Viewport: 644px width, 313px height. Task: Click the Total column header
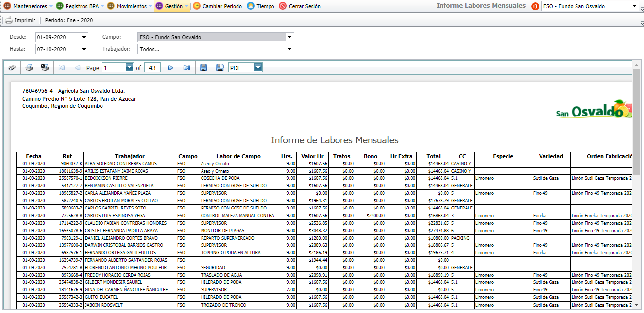click(434, 156)
